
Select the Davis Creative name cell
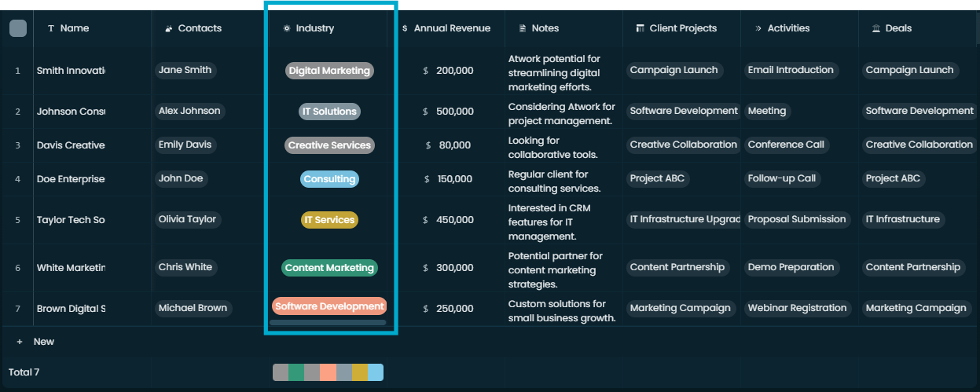pyautogui.click(x=93, y=145)
